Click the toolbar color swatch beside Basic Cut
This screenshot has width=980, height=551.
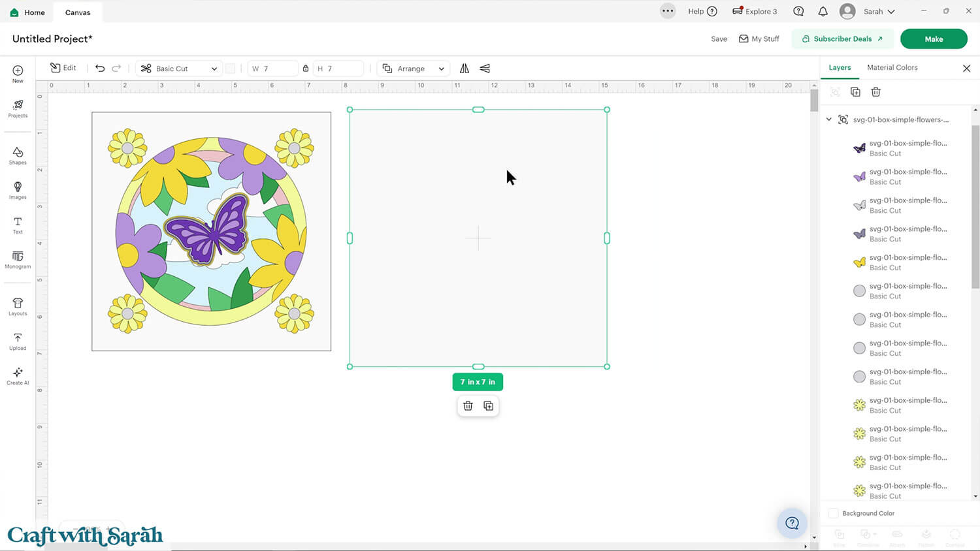(230, 69)
